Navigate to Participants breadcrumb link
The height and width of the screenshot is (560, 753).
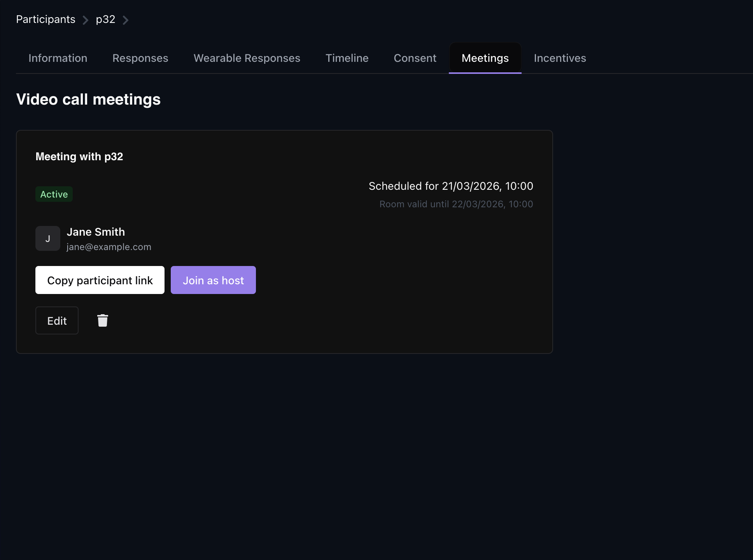[46, 19]
